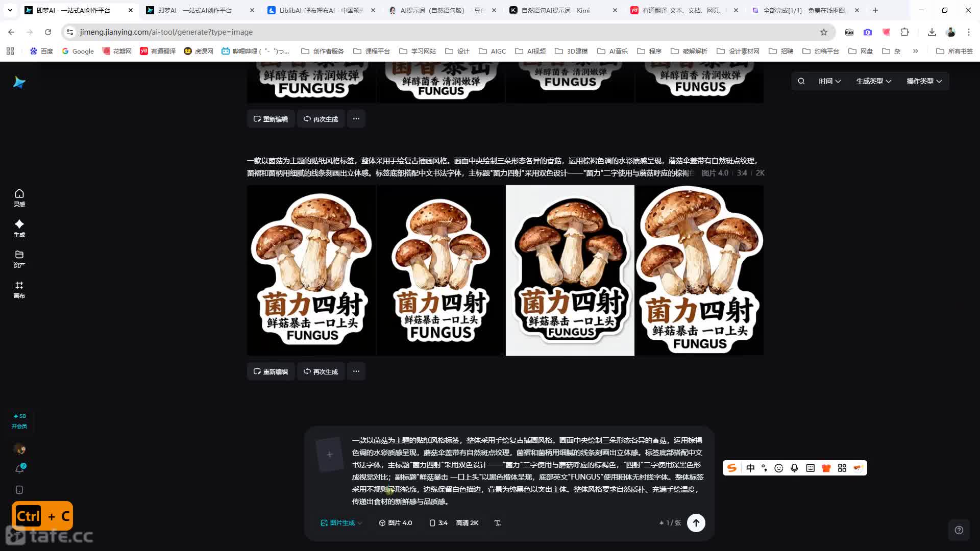
Task: Open the 3:4 高清 2K ratio selector
Action: point(453,523)
